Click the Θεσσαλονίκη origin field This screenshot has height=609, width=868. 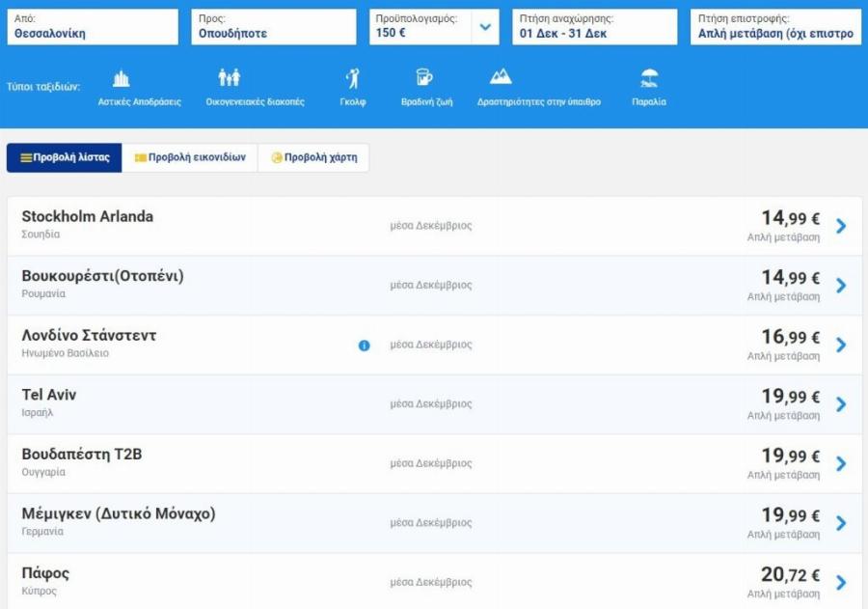93,27
